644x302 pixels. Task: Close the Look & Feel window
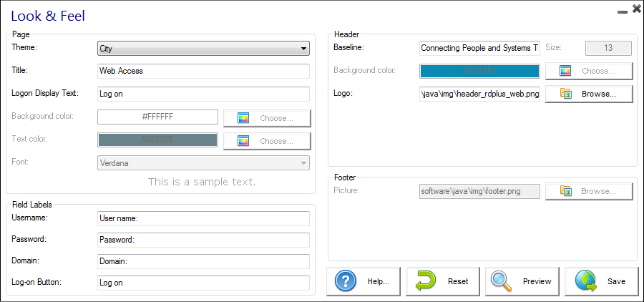(636, 9)
